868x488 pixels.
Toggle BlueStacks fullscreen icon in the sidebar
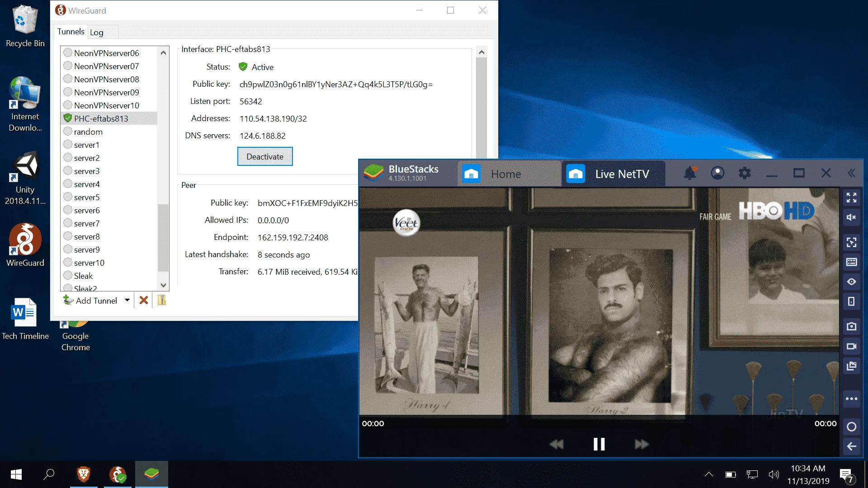pos(851,197)
